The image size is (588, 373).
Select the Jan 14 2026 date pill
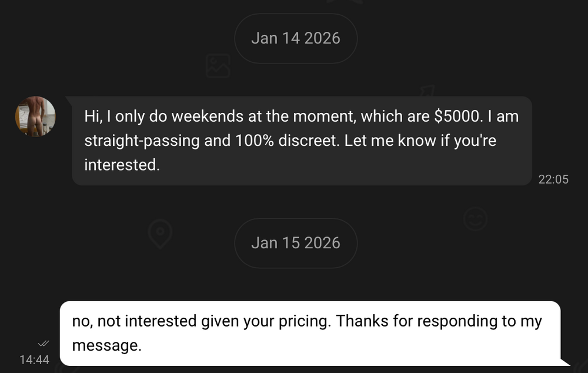click(295, 38)
